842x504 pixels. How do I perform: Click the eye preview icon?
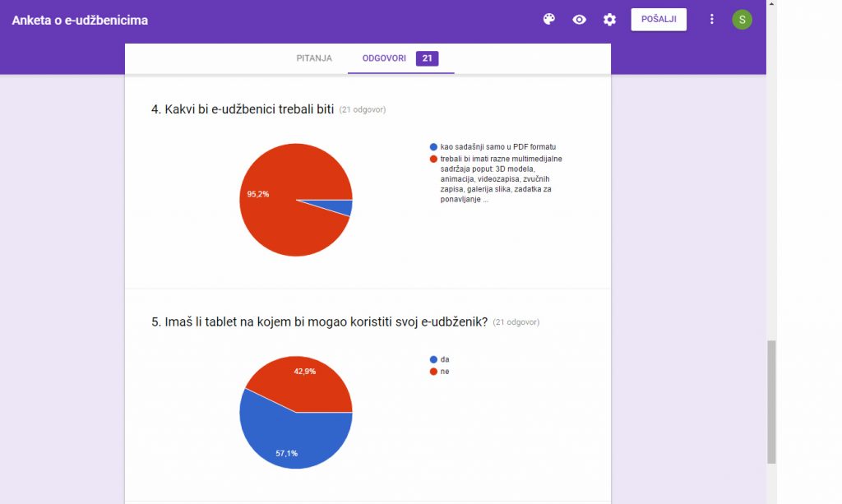click(580, 20)
